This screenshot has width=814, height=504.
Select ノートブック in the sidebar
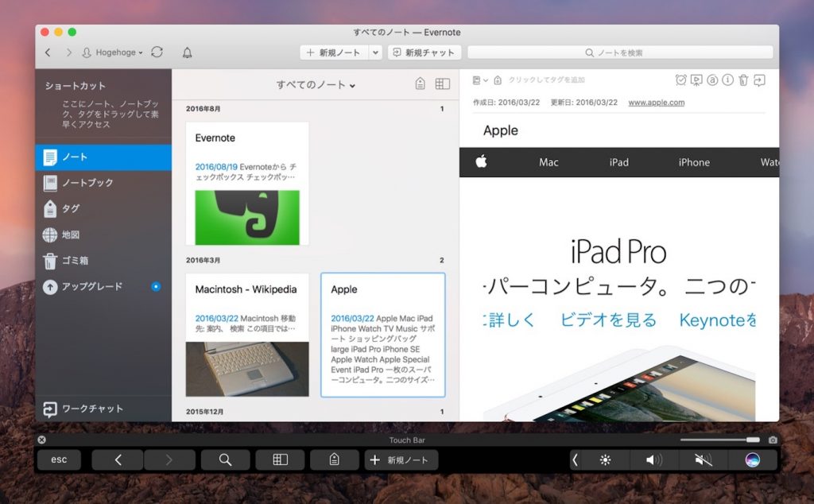[x=87, y=183]
